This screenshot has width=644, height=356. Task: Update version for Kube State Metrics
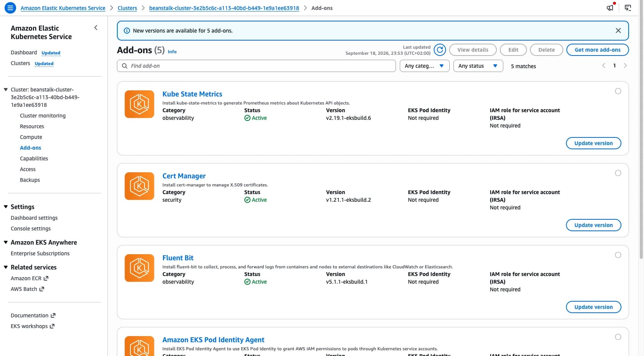click(x=593, y=143)
